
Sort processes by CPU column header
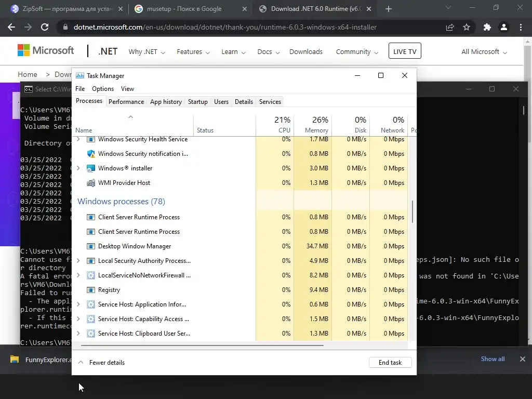(x=275, y=125)
